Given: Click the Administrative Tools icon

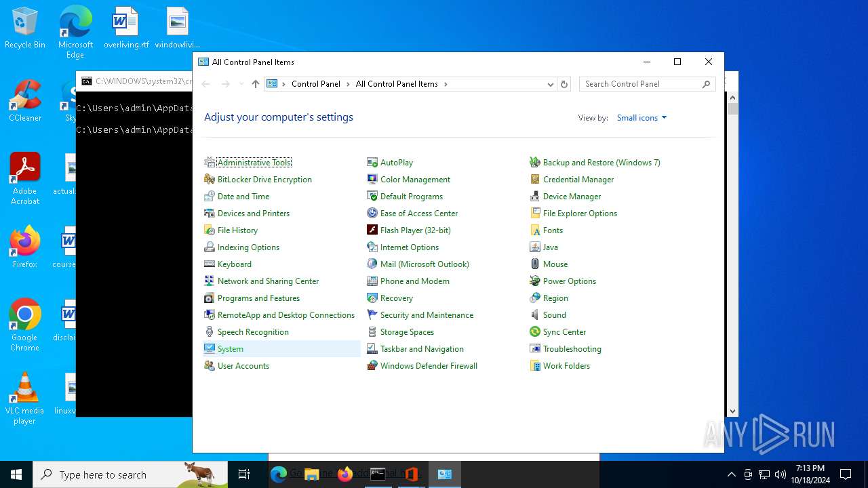Looking at the screenshot, I should tap(210, 163).
